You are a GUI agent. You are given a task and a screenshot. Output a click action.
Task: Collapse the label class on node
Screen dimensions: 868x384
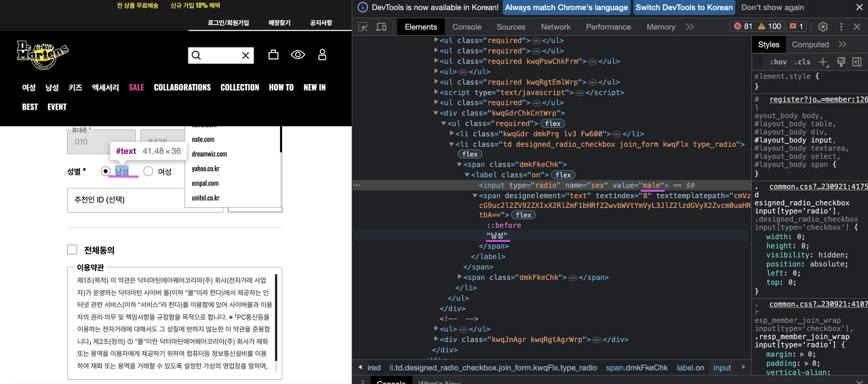pos(467,175)
